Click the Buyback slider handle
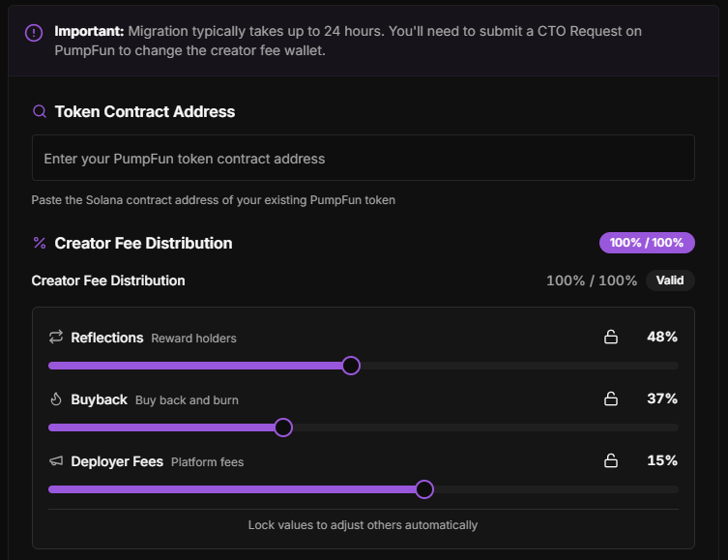Viewport: 728px width, 560px height. [283, 427]
